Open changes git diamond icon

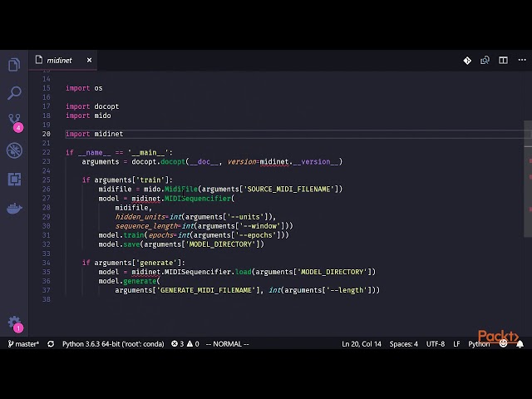pyautogui.click(x=467, y=61)
